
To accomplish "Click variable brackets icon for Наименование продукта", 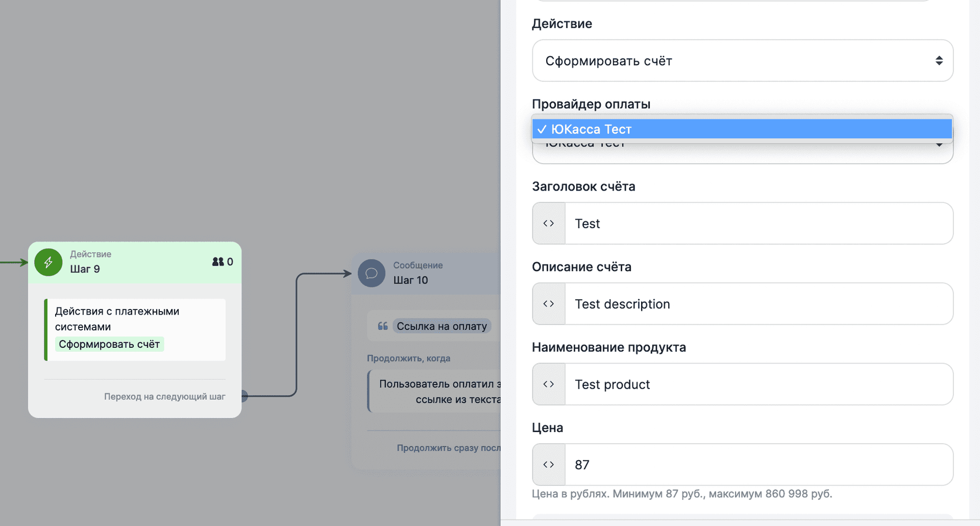I will click(549, 384).
